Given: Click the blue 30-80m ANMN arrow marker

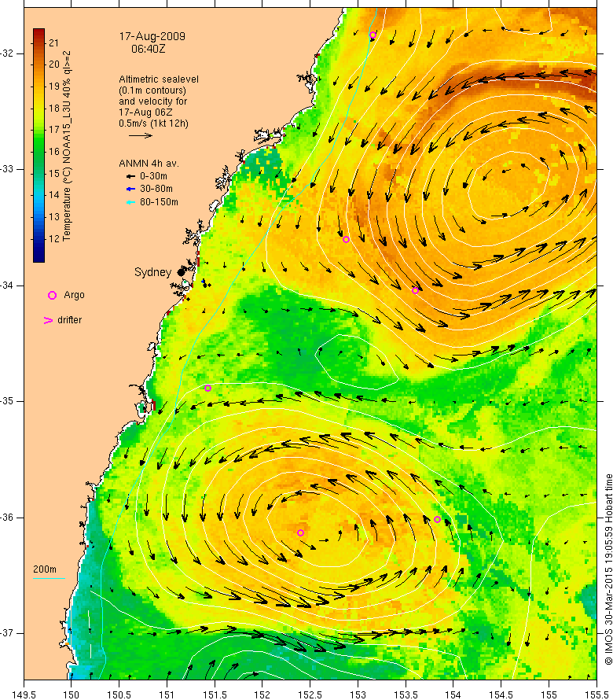Looking at the screenshot, I should tap(130, 190).
